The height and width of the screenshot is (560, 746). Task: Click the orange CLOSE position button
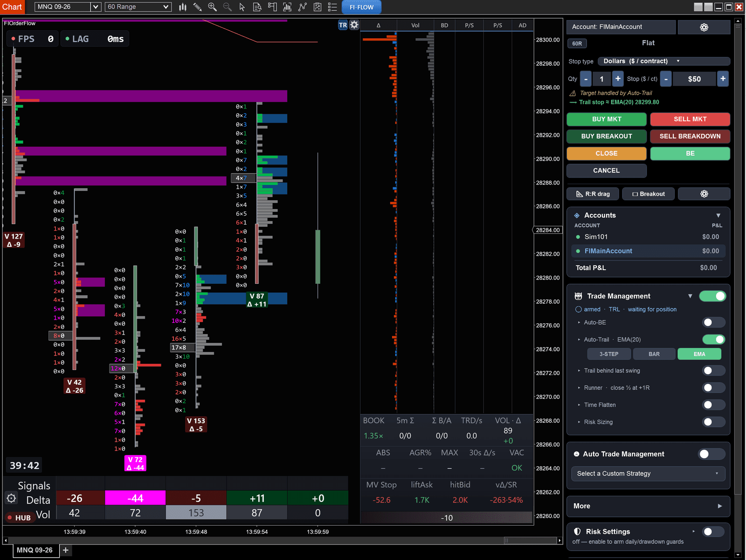point(607,153)
